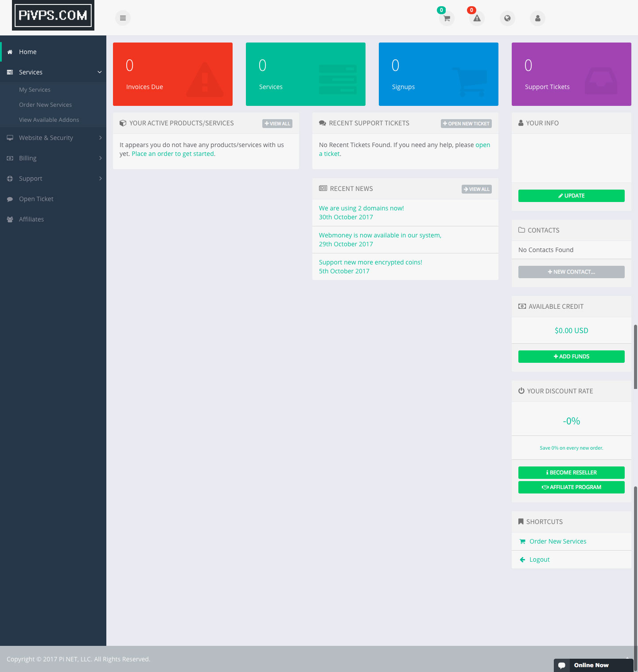This screenshot has width=638, height=672.
Task: Open the shopping cart icon in header
Action: tap(447, 19)
